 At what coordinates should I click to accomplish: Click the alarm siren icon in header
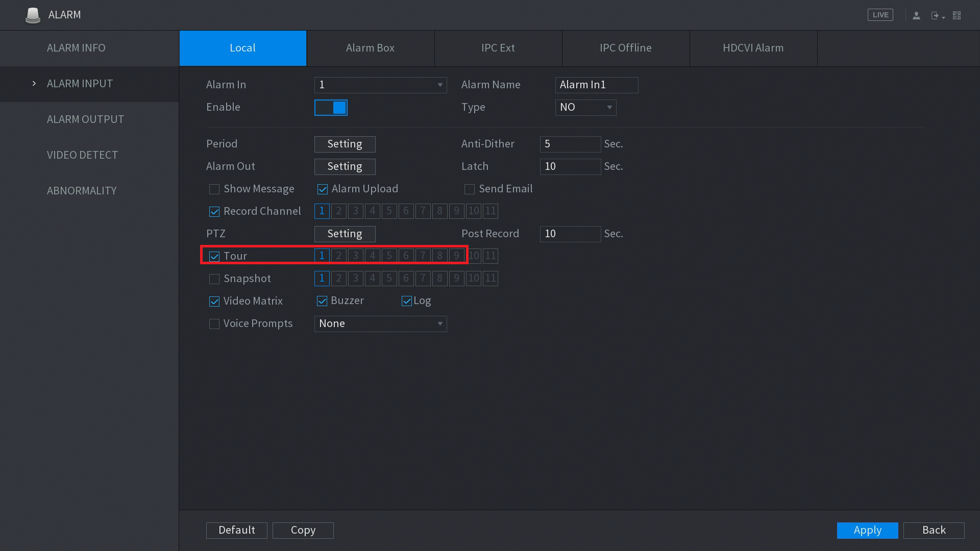(x=33, y=15)
